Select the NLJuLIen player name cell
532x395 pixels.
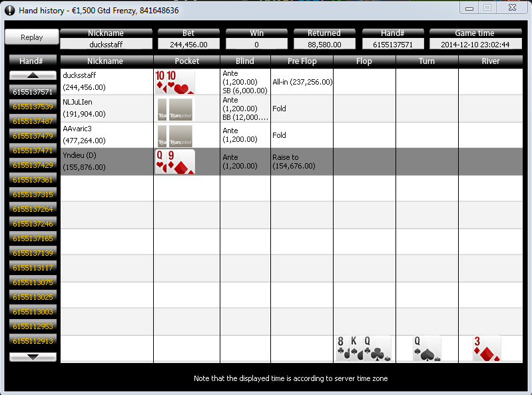pyautogui.click(x=107, y=109)
